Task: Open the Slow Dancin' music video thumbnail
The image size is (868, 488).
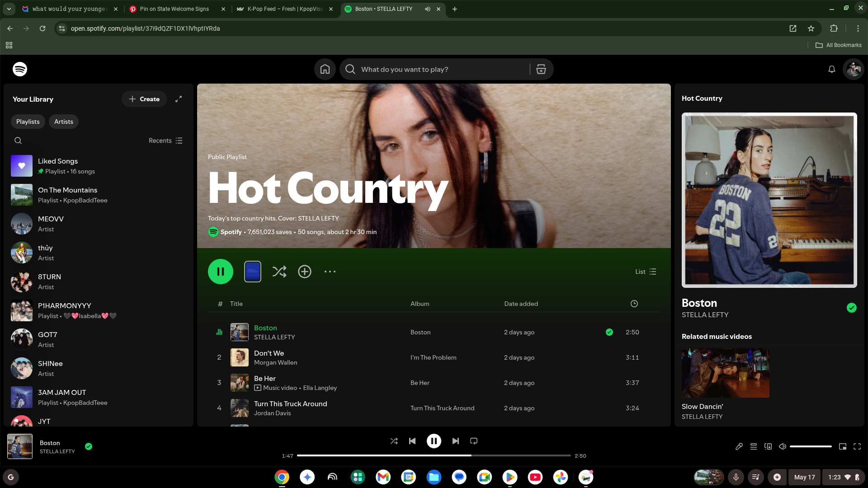Action: (726, 373)
